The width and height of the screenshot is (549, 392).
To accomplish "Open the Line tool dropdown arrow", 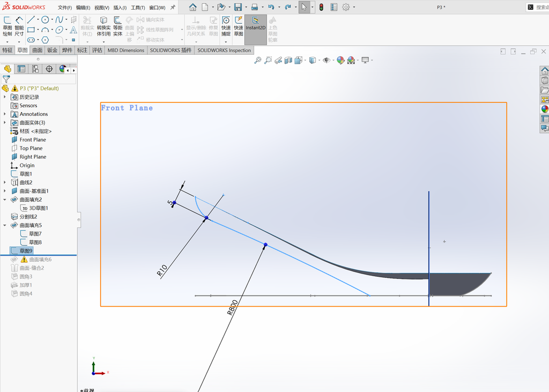I will (x=38, y=20).
